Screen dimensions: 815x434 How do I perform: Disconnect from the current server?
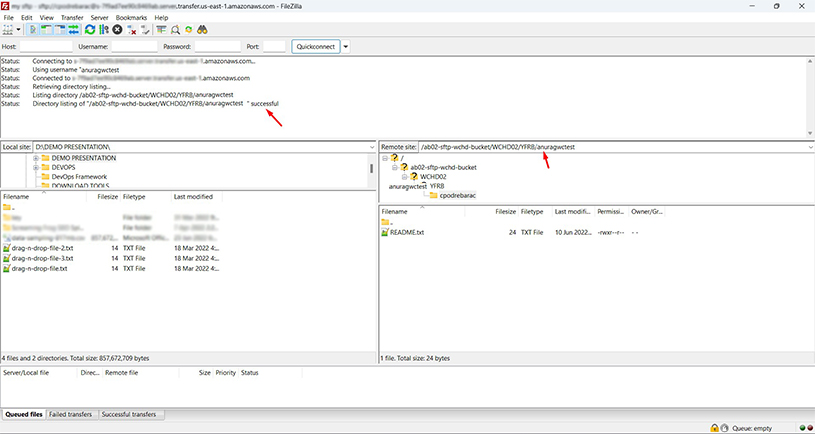pos(132,30)
